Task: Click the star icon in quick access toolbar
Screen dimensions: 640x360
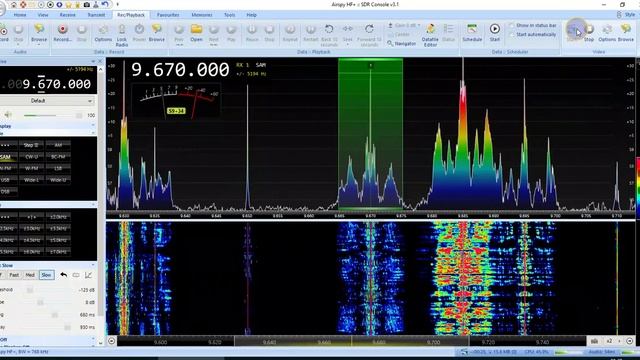Action: (x=68, y=4)
